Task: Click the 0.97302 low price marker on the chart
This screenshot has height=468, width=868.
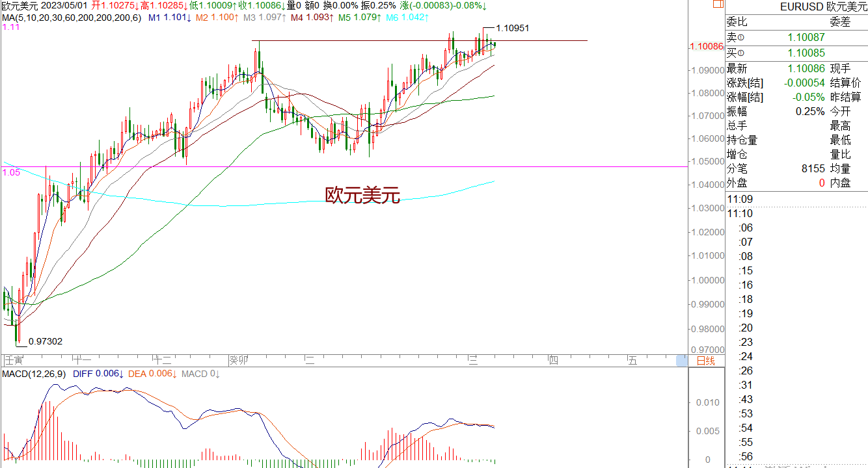Action: click(x=46, y=341)
